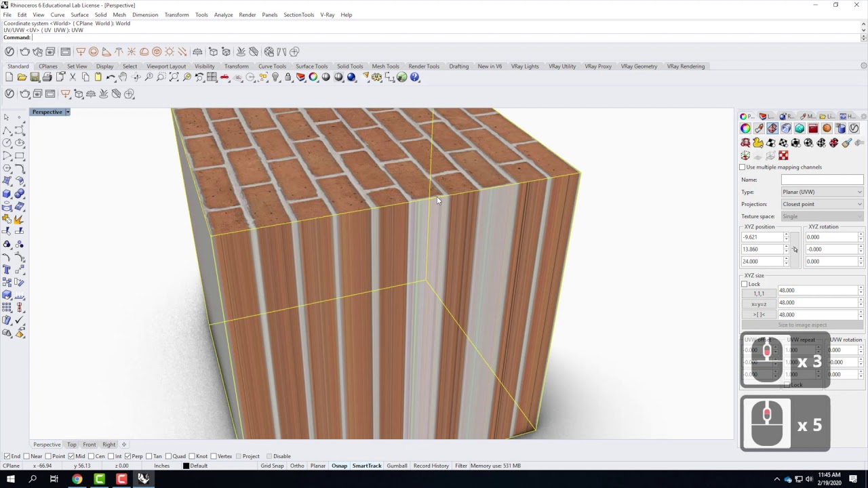868x488 pixels.
Task: Switch to the Surface Tools toolbar tab
Action: coord(311,66)
